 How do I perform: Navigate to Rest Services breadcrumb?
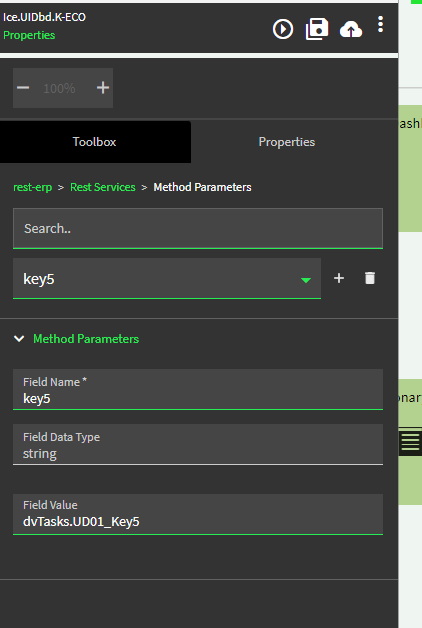103,187
